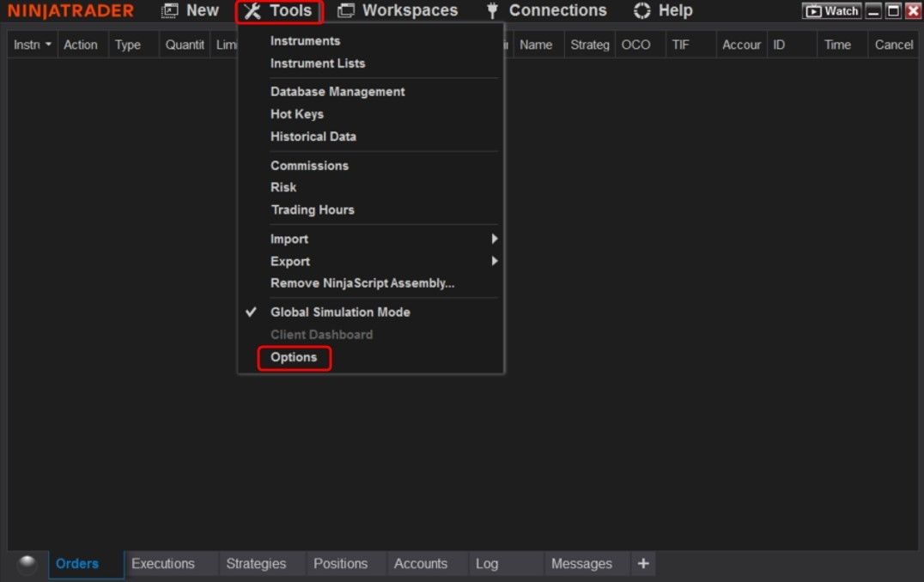Image resolution: width=924 pixels, height=582 pixels.
Task: Open the New menu
Action: [x=190, y=10]
